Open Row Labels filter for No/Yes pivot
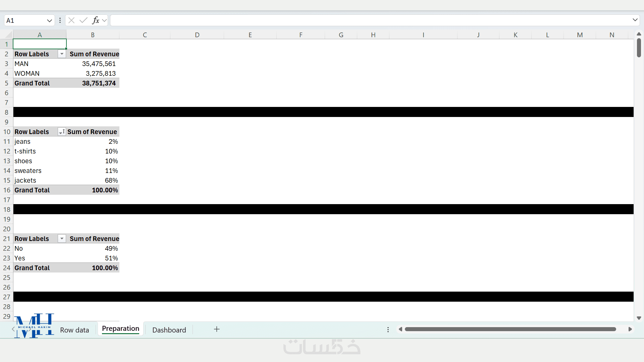The width and height of the screenshot is (644, 362). tap(62, 239)
